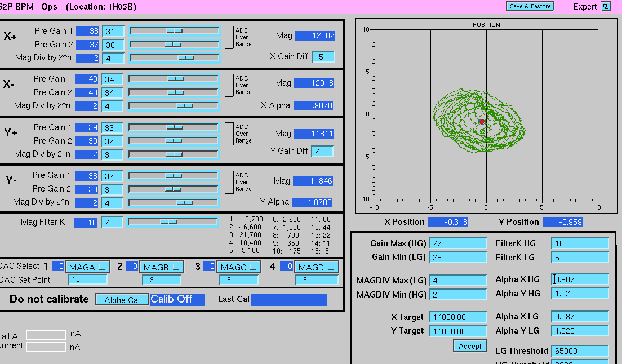Viewport: 622px width, 364px height.
Task: Click the Y Alpha value 1.0200
Action: click(313, 202)
